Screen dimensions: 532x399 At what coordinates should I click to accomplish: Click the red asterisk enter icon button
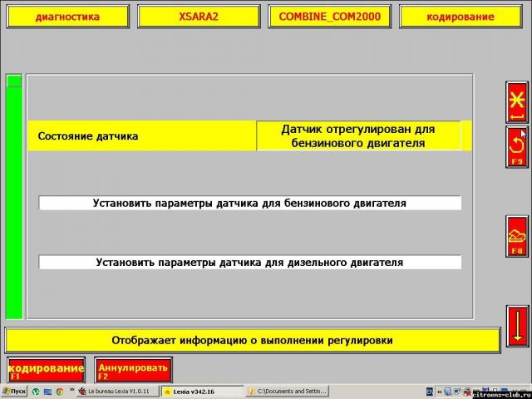[x=517, y=102]
